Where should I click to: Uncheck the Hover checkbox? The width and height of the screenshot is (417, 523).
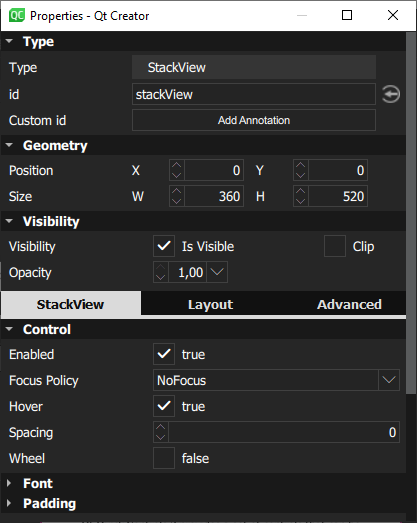coord(164,406)
